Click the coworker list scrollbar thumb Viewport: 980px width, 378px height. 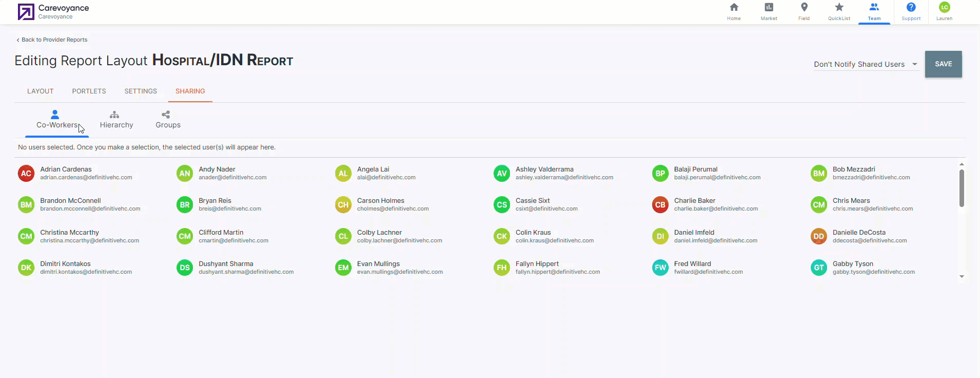(962, 188)
